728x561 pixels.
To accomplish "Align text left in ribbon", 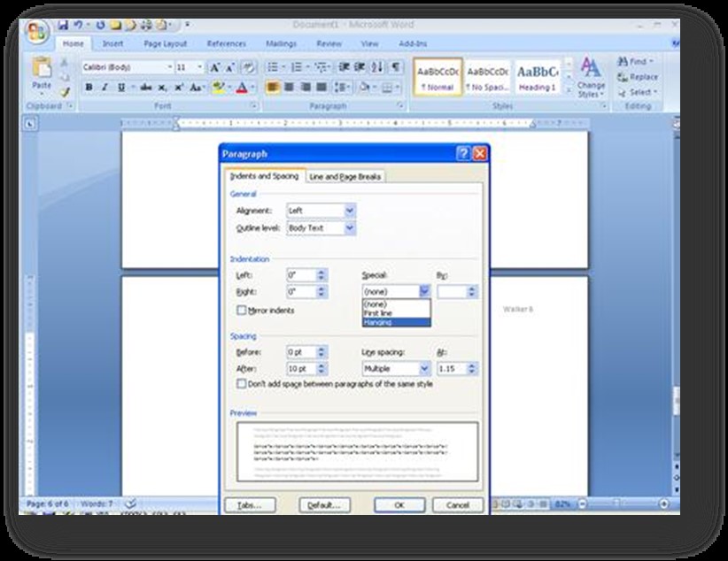I will [x=273, y=87].
